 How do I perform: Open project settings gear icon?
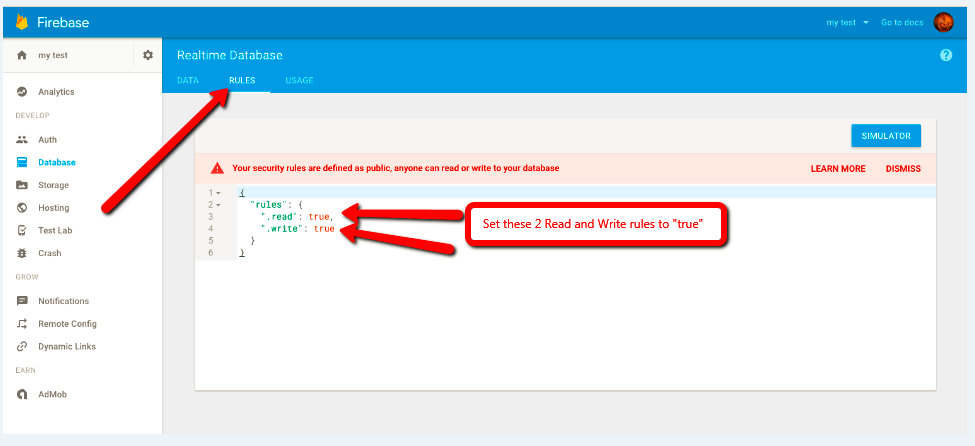(148, 55)
